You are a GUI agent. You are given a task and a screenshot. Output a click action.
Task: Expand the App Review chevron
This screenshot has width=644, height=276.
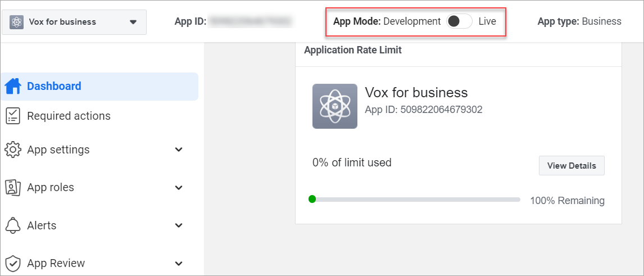[x=179, y=263]
